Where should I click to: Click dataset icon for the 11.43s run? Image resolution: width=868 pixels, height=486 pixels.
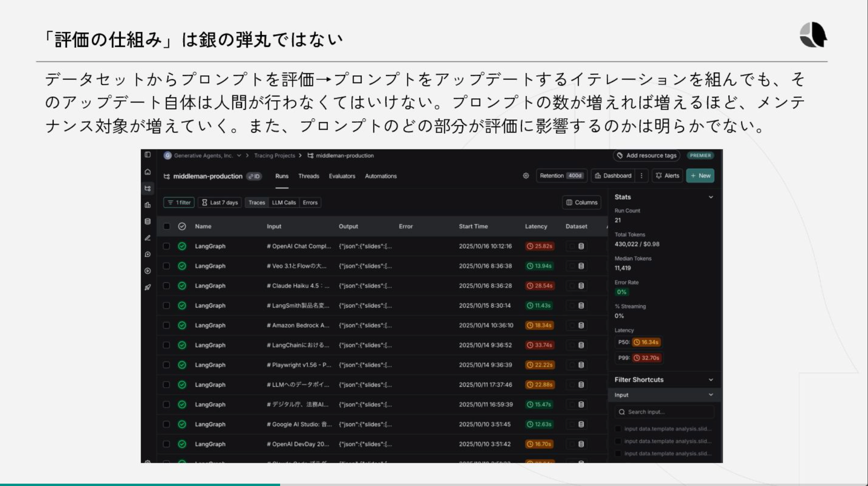pos(581,305)
